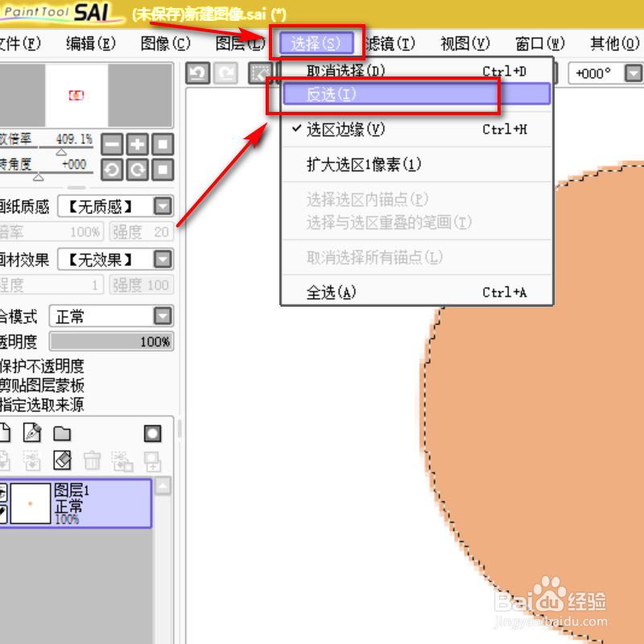Click the greyed apply-mask icon with plus sign

pyautogui.click(x=152, y=461)
